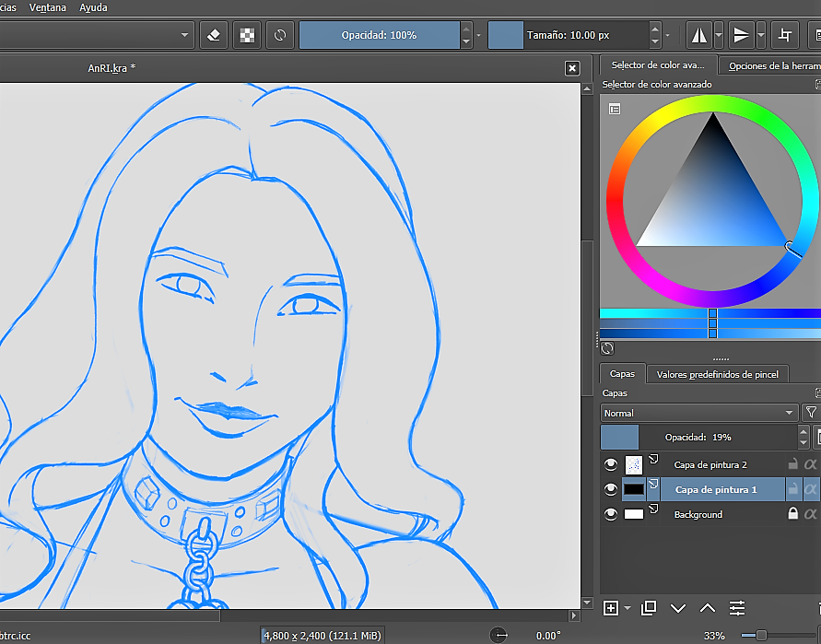Screen dimensions: 821x644
Task: Hide the Capa de pintura 1 layer
Action: tap(611, 489)
